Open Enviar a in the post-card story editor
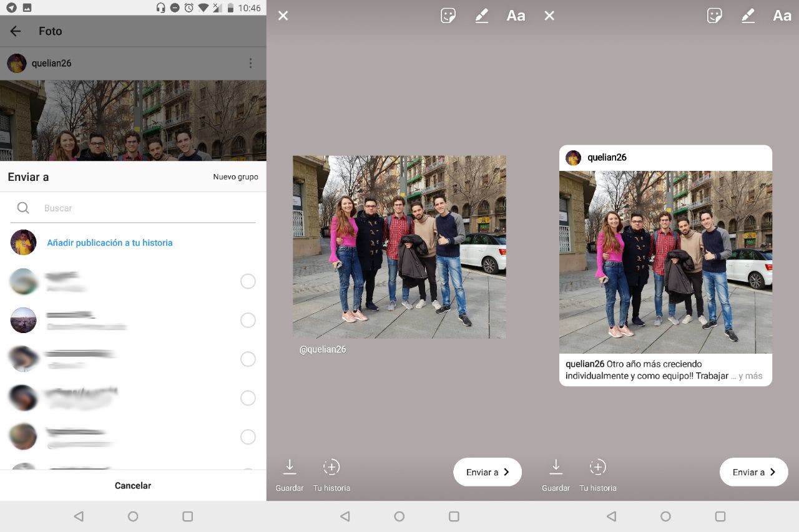The width and height of the screenshot is (799, 532). point(753,472)
